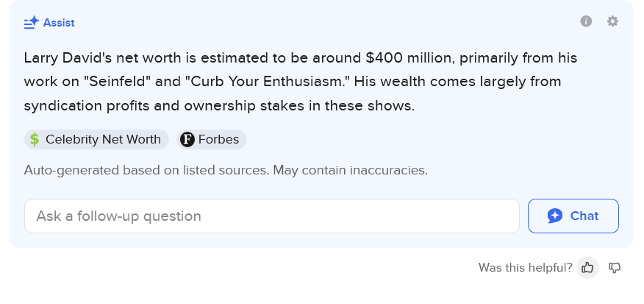Viewport: 644px width, 304px height.
Task: Click the black Forbes F logo
Action: click(x=187, y=139)
